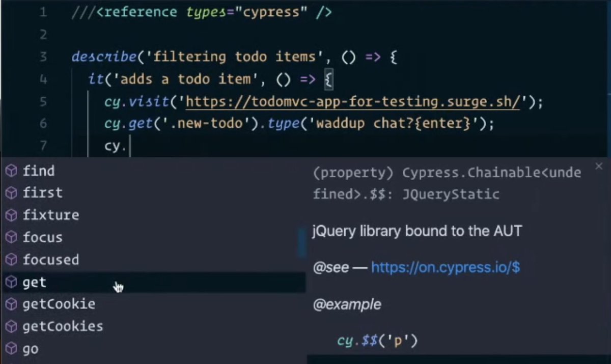Click line number 3 in the gutter
The width and height of the screenshot is (611, 364).
(x=43, y=57)
